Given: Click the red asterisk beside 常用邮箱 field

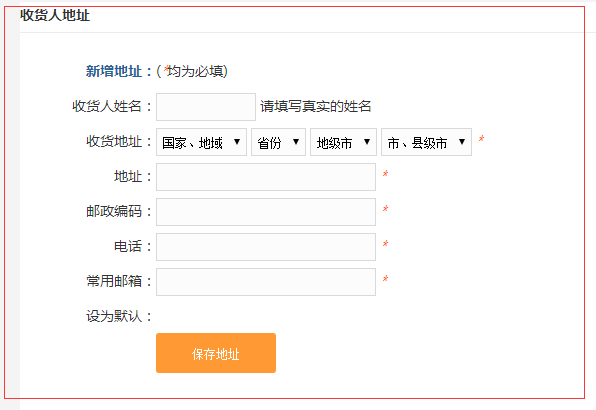Looking at the screenshot, I should tap(385, 279).
